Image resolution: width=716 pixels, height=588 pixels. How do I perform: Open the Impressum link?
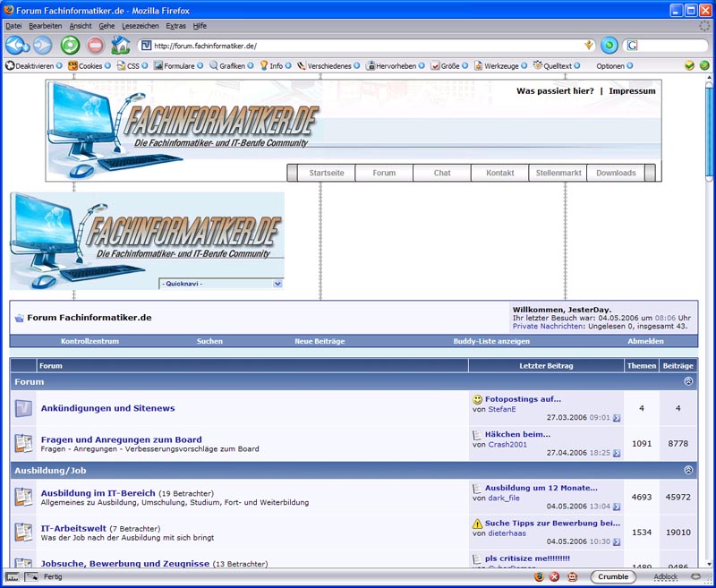pos(632,91)
